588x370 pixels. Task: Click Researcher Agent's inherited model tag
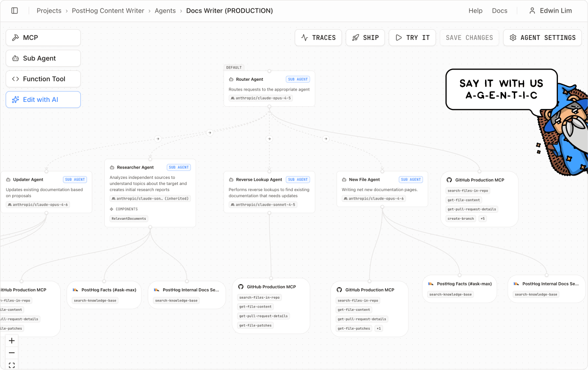point(150,199)
